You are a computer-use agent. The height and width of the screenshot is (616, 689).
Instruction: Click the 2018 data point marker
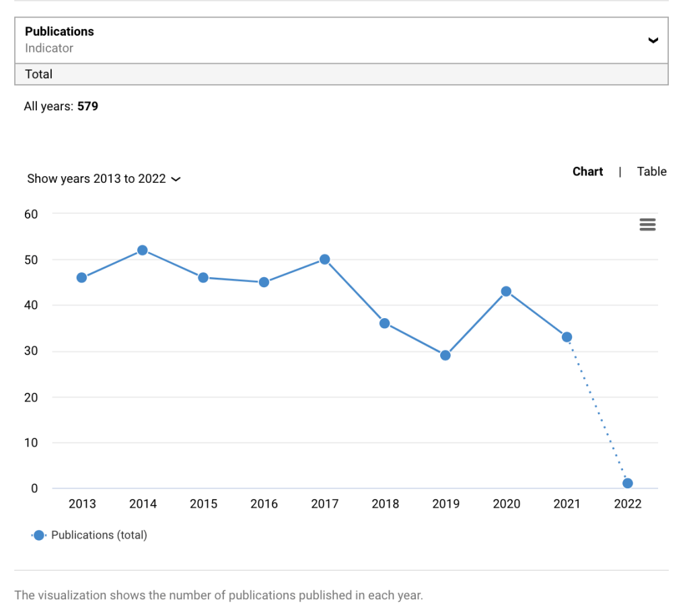point(385,323)
